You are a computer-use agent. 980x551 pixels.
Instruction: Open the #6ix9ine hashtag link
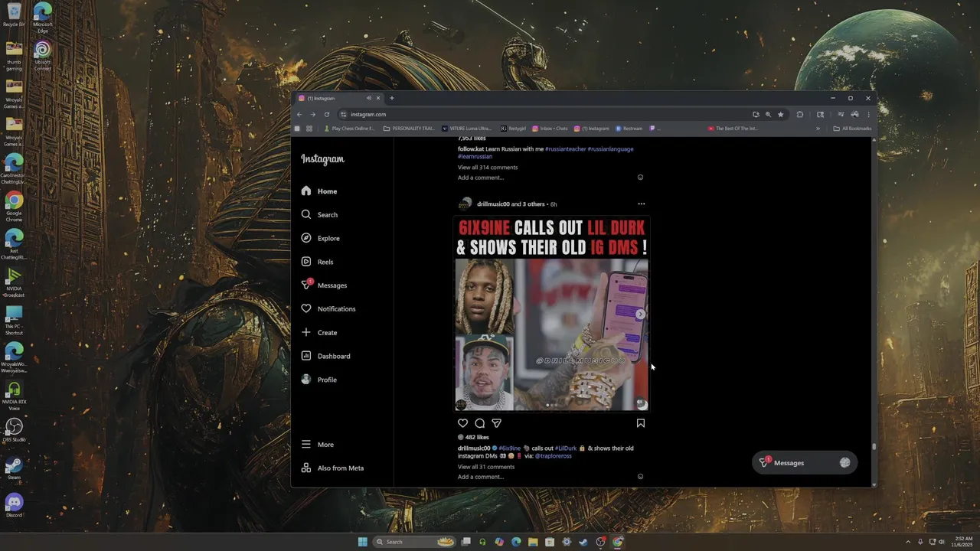[x=510, y=448]
